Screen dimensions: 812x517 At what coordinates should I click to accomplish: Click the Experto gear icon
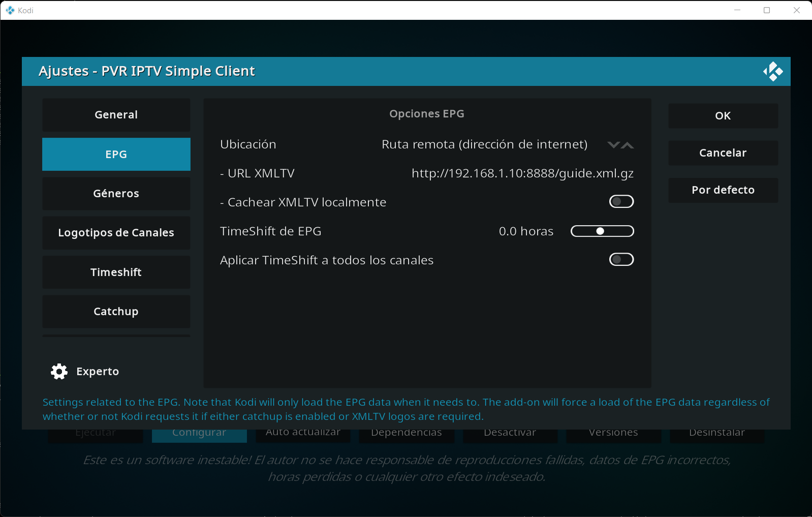pos(59,372)
